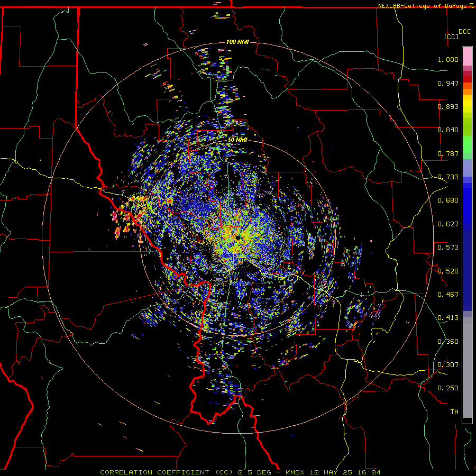Screen dimensions: 476x476
Task: Click the 0.573 scale value
Action: point(448,248)
